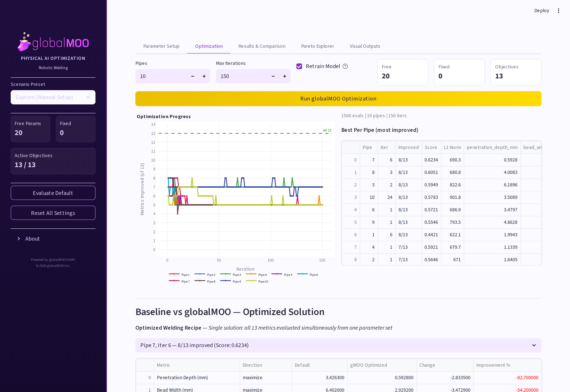The image size is (570, 392).
Task: Toggle Pipe 9 in chart legend
Action: (x=231, y=282)
